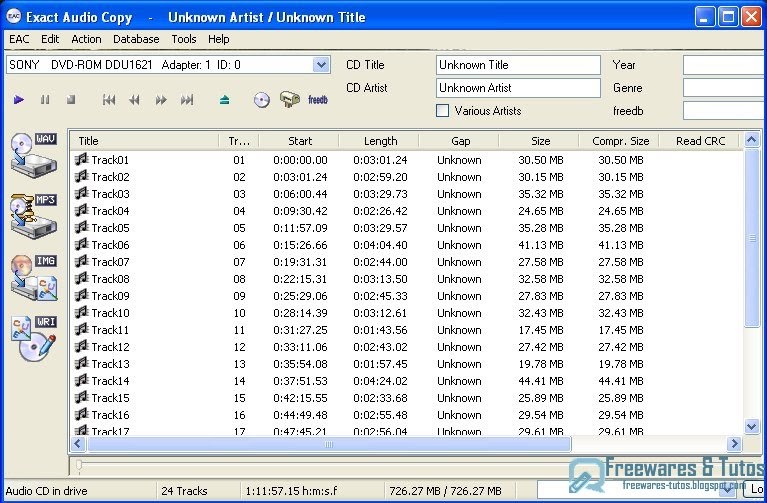767x503 pixels.
Task: Click the Year input field
Action: tap(724, 65)
